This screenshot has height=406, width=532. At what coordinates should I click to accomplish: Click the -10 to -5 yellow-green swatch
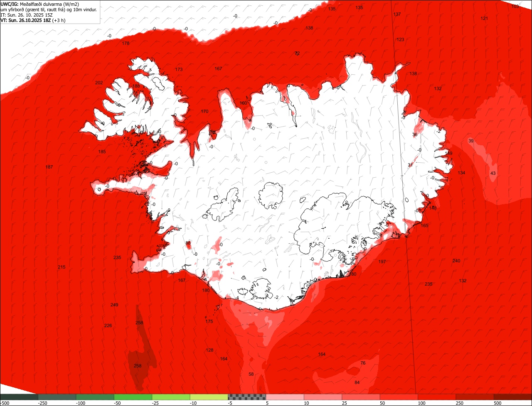(x=209, y=397)
